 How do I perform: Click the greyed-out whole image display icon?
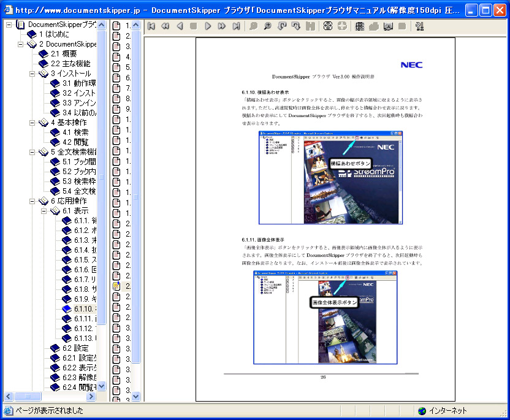coord(342,26)
